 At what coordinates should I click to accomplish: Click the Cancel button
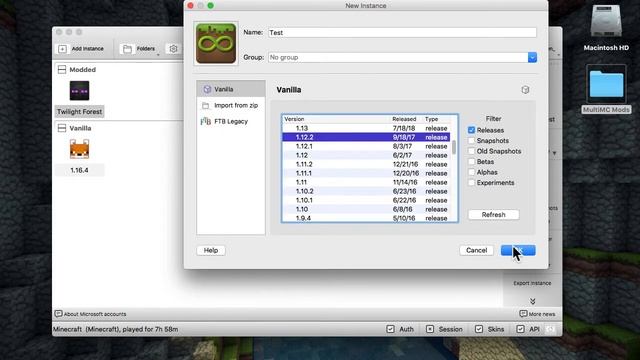click(476, 250)
